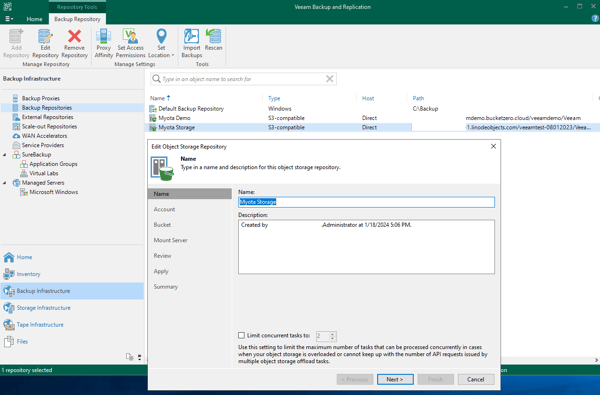This screenshot has width=600, height=395.
Task: Go to the Review wizard step
Action: (162, 256)
